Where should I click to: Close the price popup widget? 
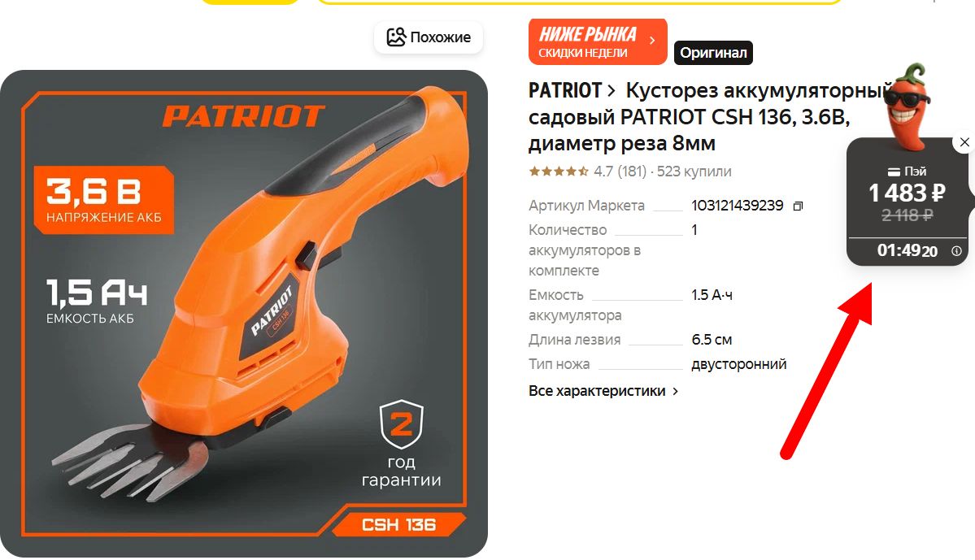pyautogui.click(x=964, y=142)
